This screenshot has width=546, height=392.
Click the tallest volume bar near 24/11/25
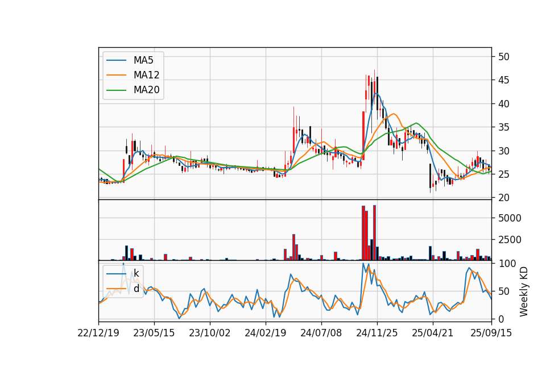[374, 233]
